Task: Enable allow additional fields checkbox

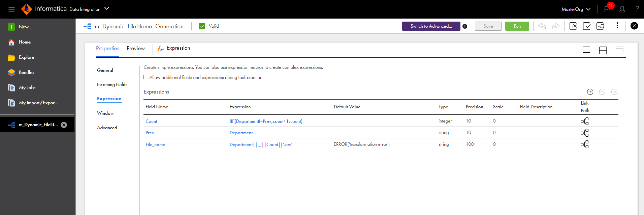Action: click(x=146, y=77)
